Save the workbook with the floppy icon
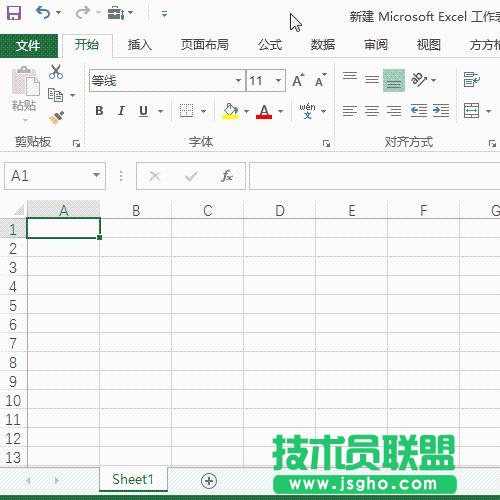Viewport: 500px width, 500px height. click(14, 13)
